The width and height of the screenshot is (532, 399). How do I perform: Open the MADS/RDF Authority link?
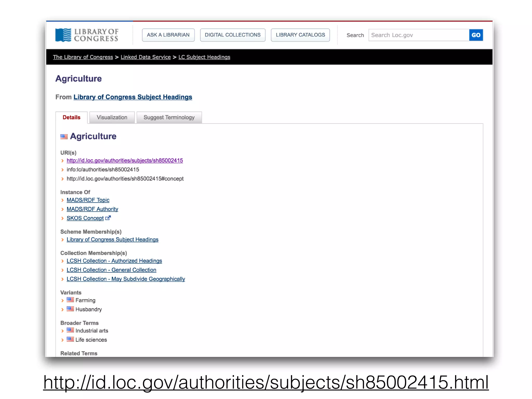92,209
